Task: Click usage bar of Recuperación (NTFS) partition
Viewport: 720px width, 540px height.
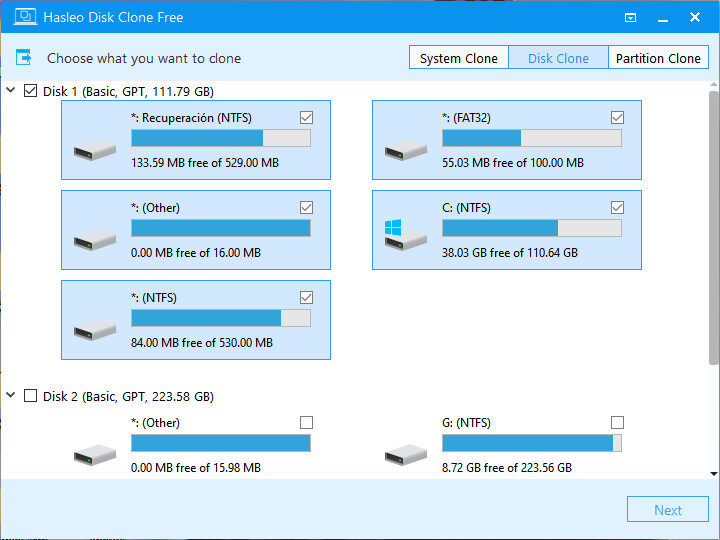Action: (221, 138)
